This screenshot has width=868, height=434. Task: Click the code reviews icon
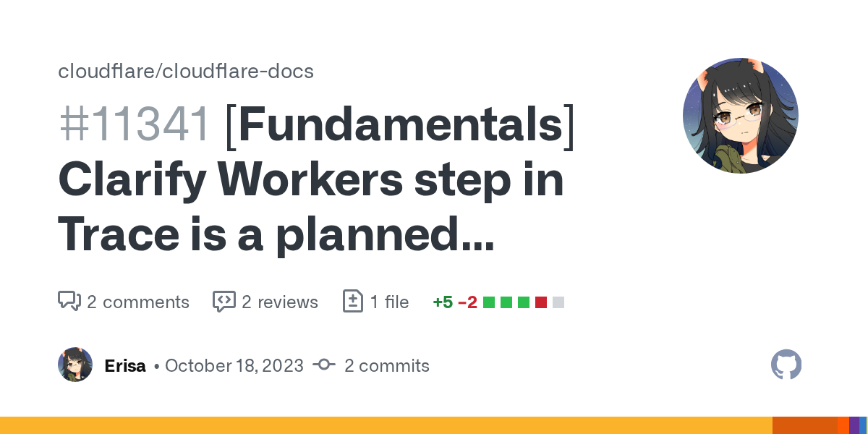coord(224,302)
